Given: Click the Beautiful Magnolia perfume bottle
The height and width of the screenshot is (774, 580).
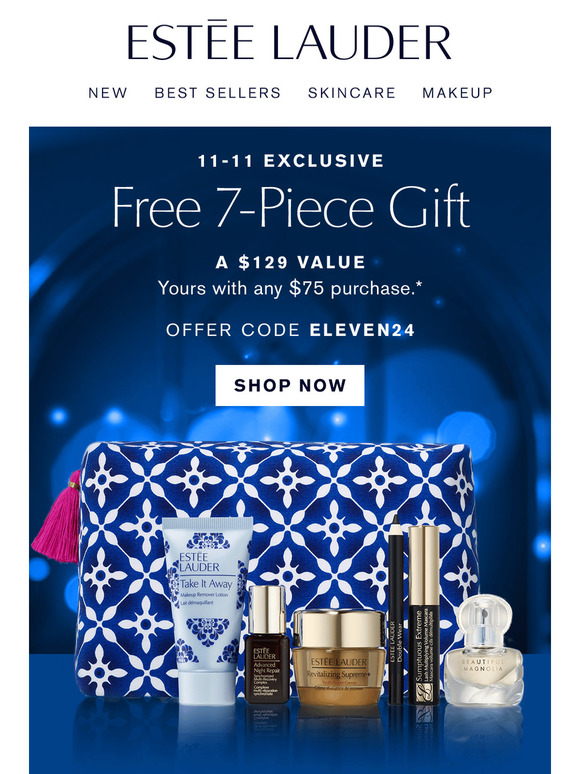Looking at the screenshot, I should [x=484, y=650].
